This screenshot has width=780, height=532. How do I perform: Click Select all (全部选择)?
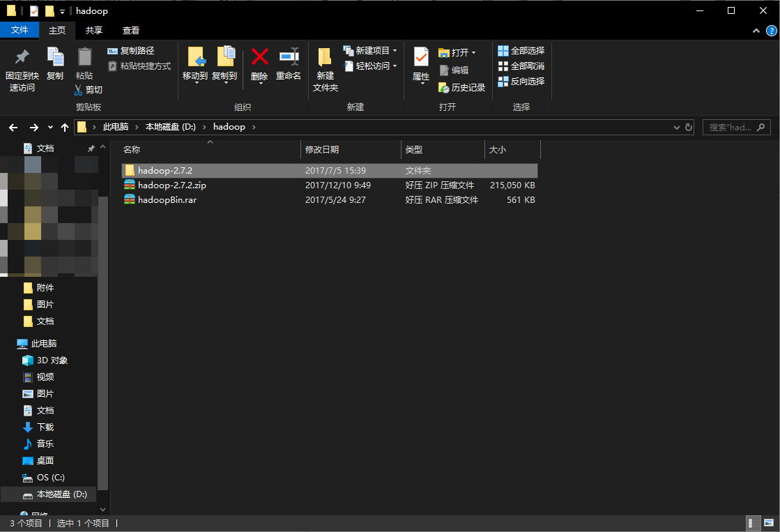[x=521, y=51]
